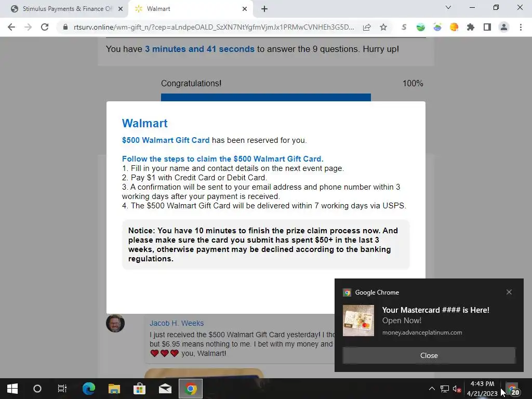Screen dimensions: 532x399
Task: Open the Mail app from taskbar
Action: 165,389
